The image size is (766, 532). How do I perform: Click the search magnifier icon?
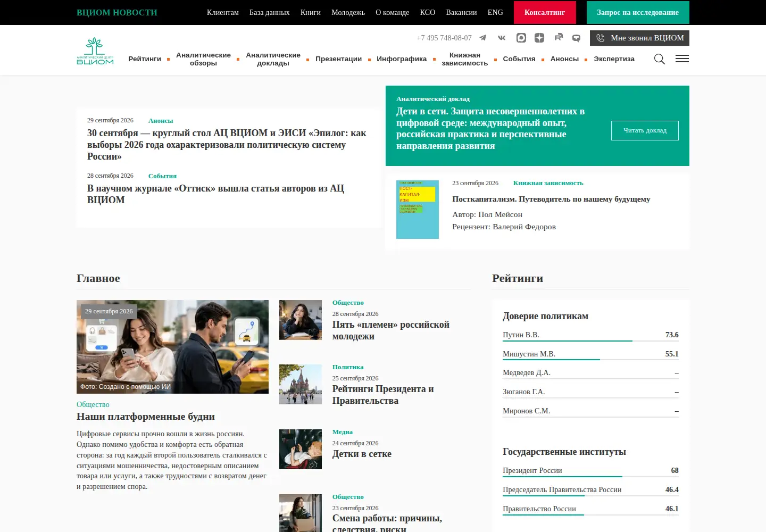point(660,59)
